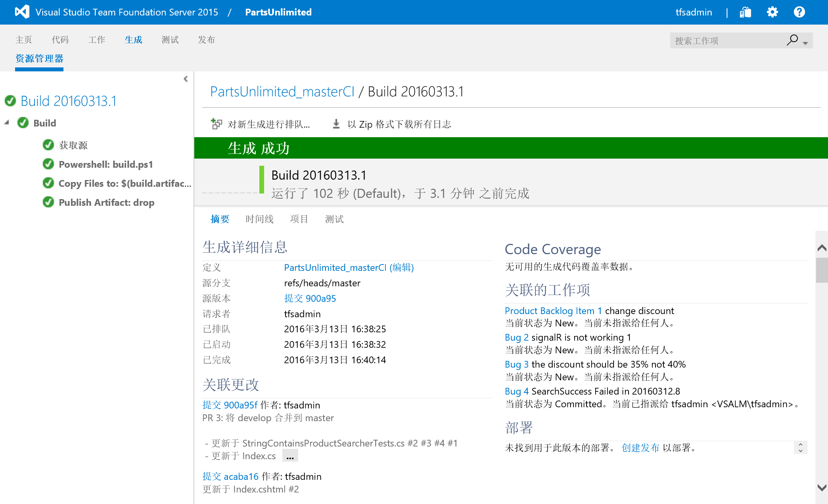Switch to the 测试 tab in build details
The width and height of the screenshot is (828, 504).
[x=334, y=219]
